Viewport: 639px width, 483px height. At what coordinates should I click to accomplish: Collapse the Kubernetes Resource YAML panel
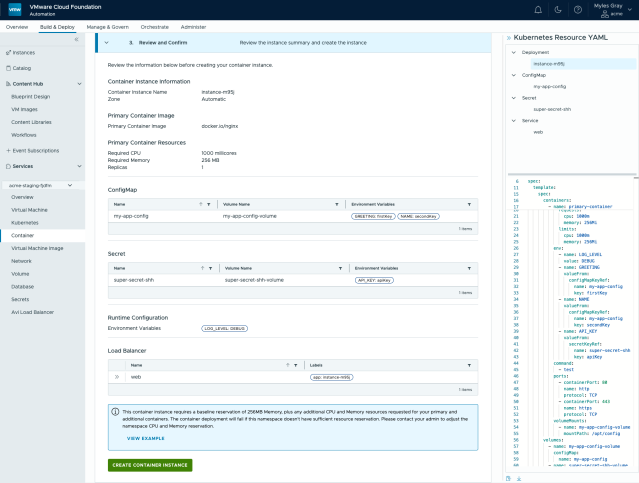click(x=509, y=38)
